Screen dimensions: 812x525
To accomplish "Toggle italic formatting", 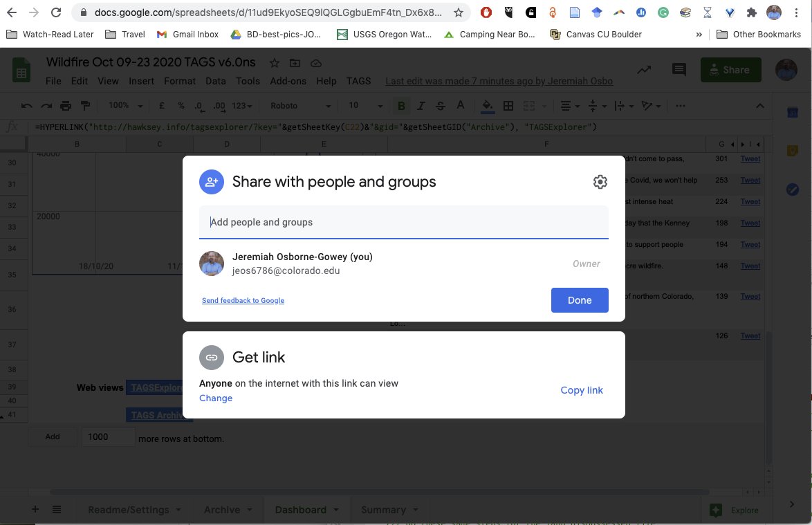I will (421, 106).
